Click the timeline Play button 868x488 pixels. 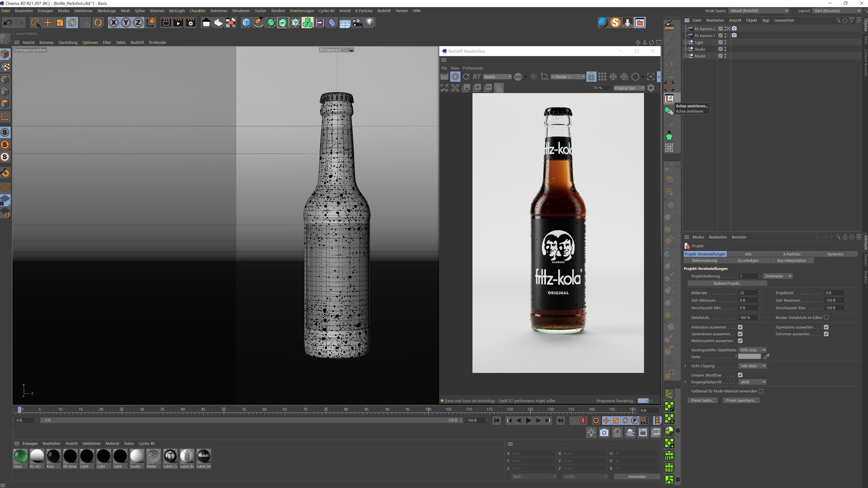528,421
